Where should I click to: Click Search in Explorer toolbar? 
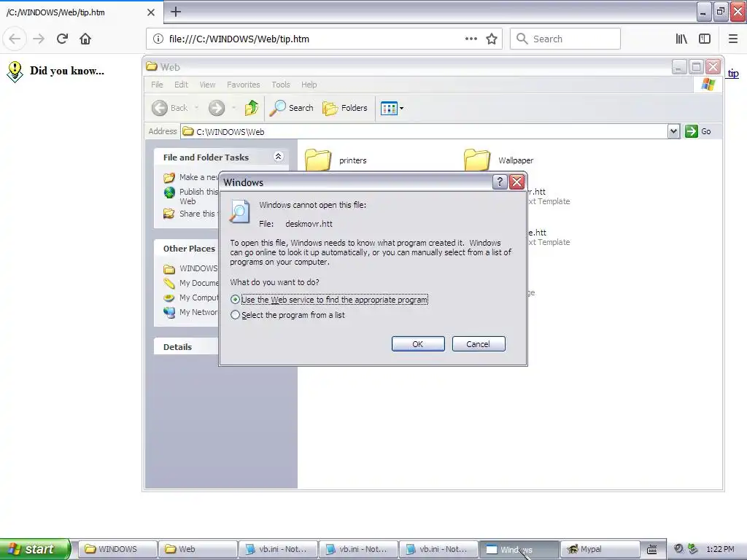tap(292, 108)
